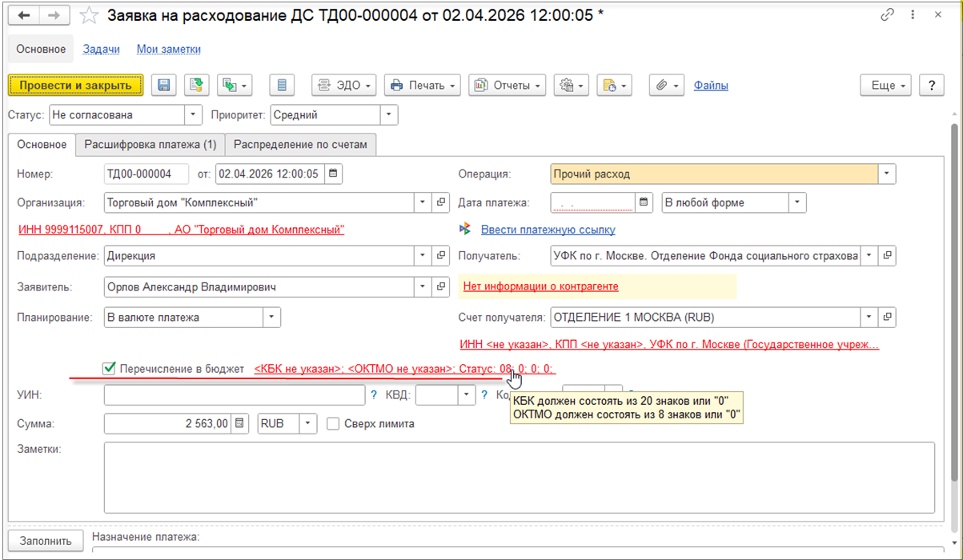The image size is (963, 560).
Task: Switch to Расшифровка платежа tab
Action: [150, 145]
